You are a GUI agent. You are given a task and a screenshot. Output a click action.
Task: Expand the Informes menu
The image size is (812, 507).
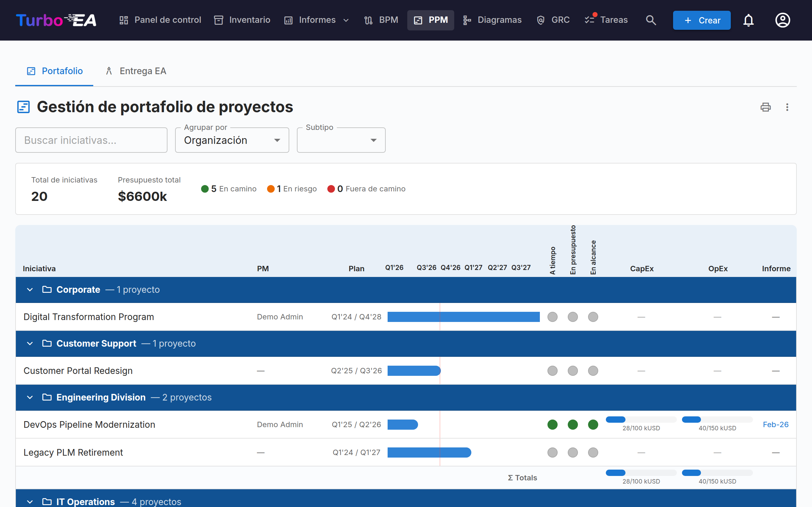[x=317, y=20]
